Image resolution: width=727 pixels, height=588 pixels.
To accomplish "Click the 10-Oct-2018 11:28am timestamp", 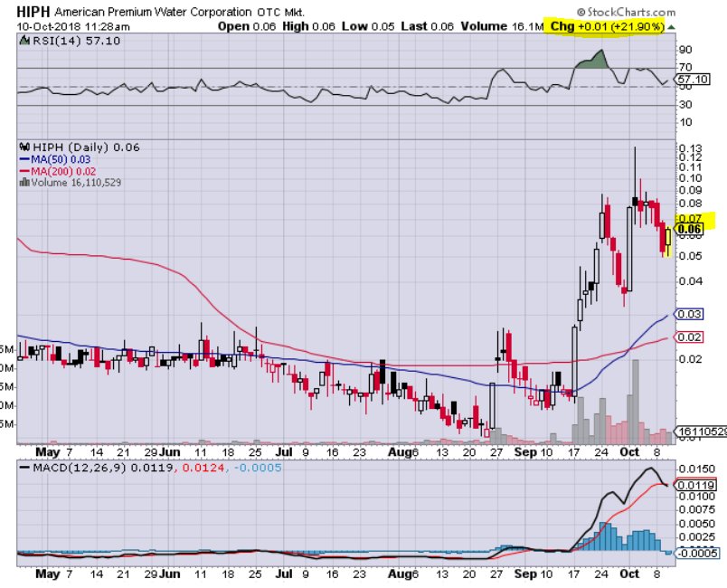I will click(73, 26).
